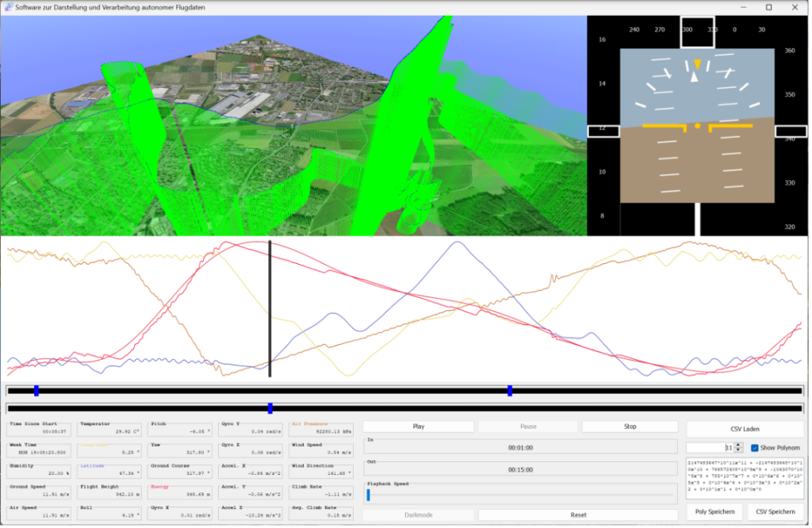This screenshot has width=812, height=528.
Task: Click the blue playback position marker
Action: (x=270, y=407)
